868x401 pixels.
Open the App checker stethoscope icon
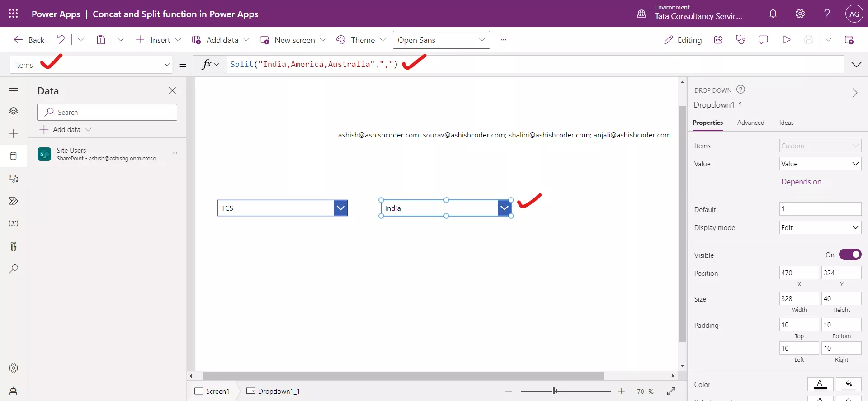point(741,40)
